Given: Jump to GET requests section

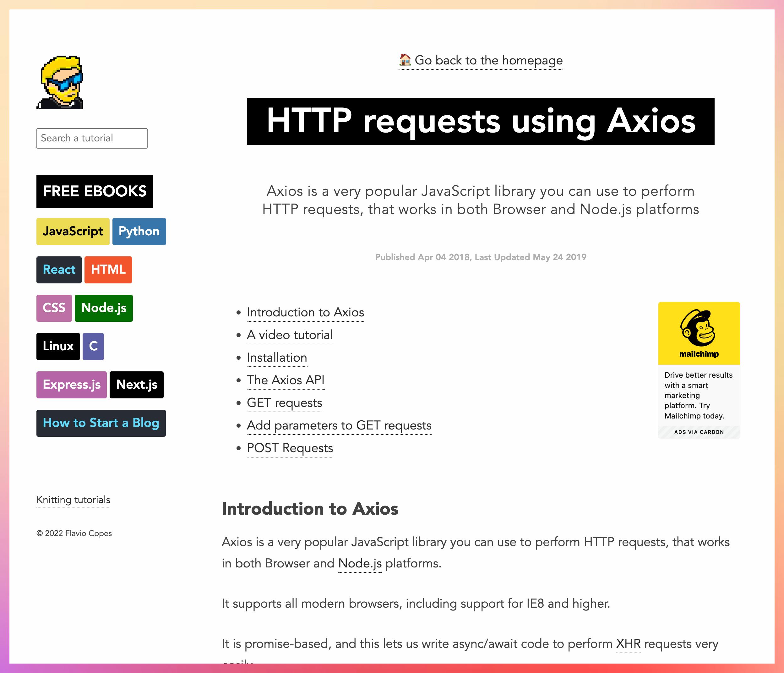Looking at the screenshot, I should click(x=285, y=403).
